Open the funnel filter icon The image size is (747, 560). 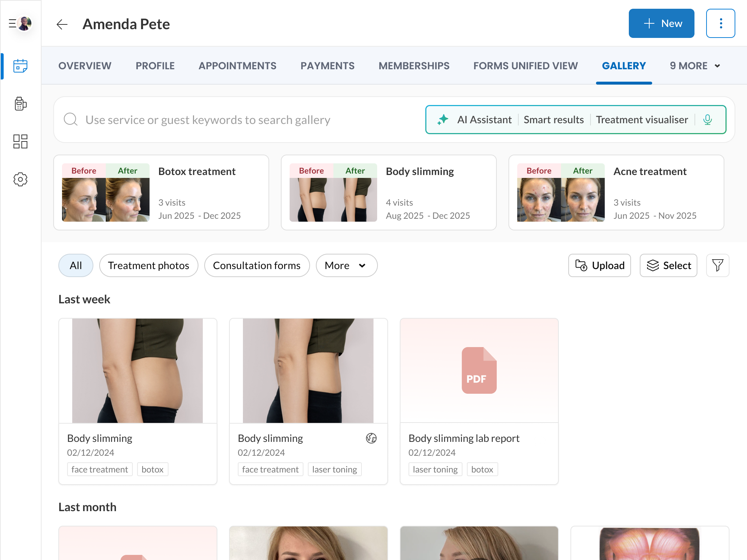tap(717, 265)
